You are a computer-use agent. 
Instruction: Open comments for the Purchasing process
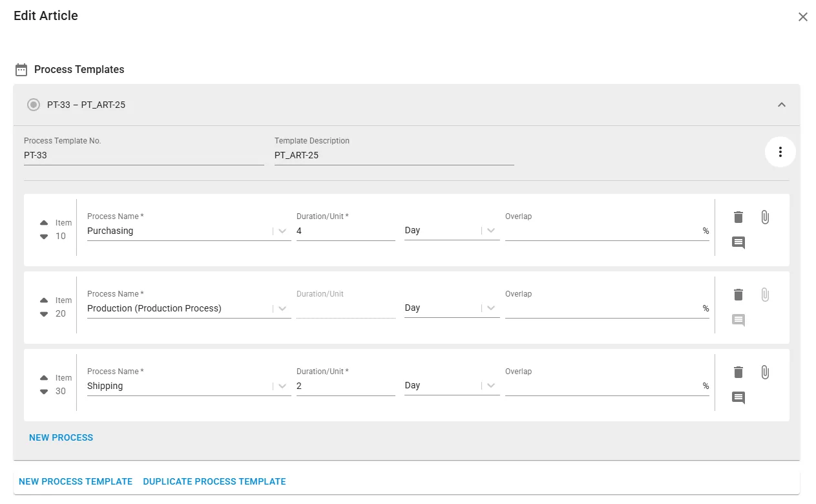tap(738, 243)
